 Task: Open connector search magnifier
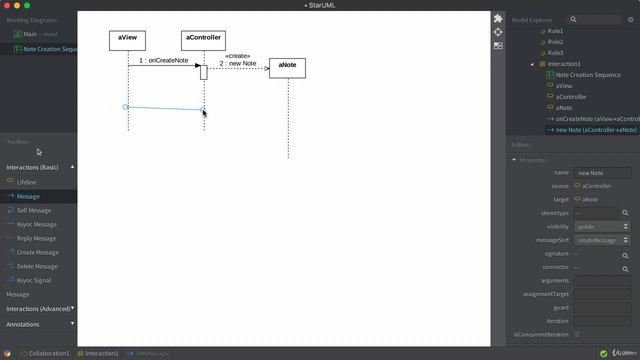(625, 269)
